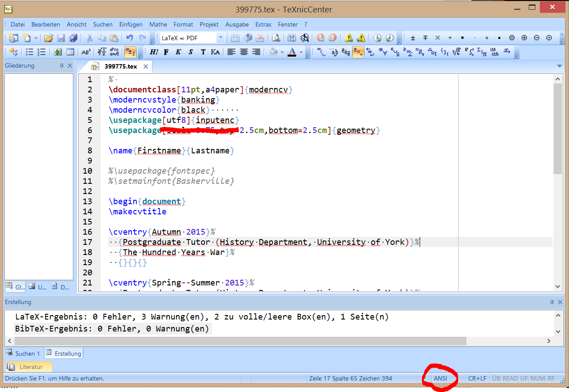Toggle the ÜB overwrite indicator in status bar
This screenshot has height=392, width=569.
[x=496, y=378]
